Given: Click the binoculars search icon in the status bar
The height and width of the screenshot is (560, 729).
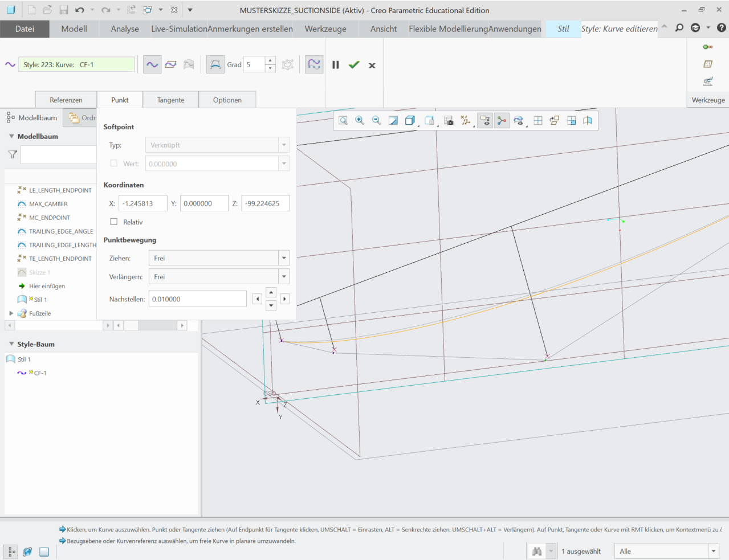Looking at the screenshot, I should pyautogui.click(x=536, y=550).
